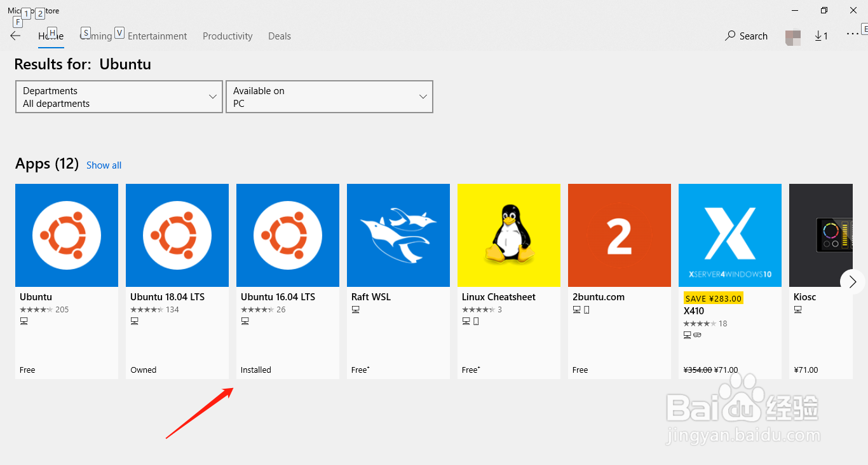Open the Ubuntu app tile image
This screenshot has width=868, height=465.
[x=67, y=235]
